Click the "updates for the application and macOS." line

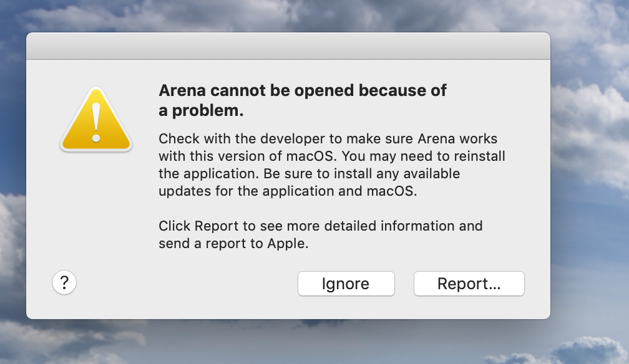coord(287,191)
